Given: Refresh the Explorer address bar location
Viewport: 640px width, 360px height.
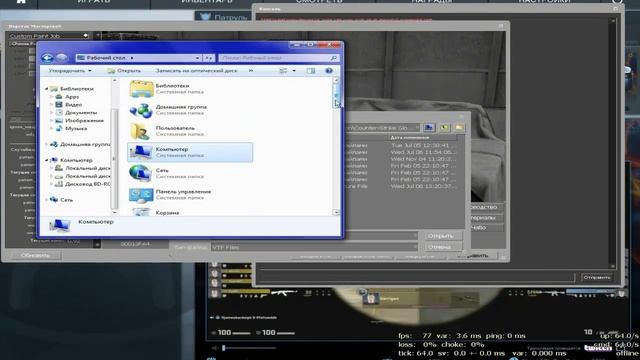Looking at the screenshot, I should point(209,58).
